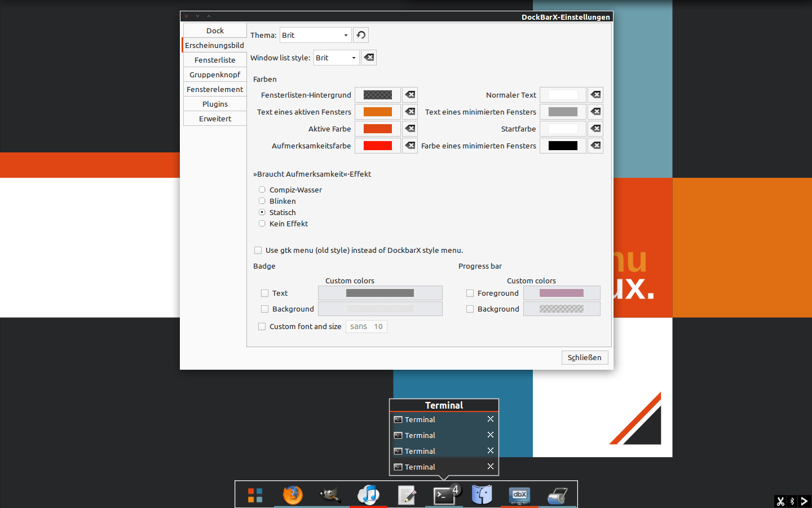812x508 pixels.
Task: Pick Fensterlisten-Hintergrund color swatch
Action: (x=378, y=95)
